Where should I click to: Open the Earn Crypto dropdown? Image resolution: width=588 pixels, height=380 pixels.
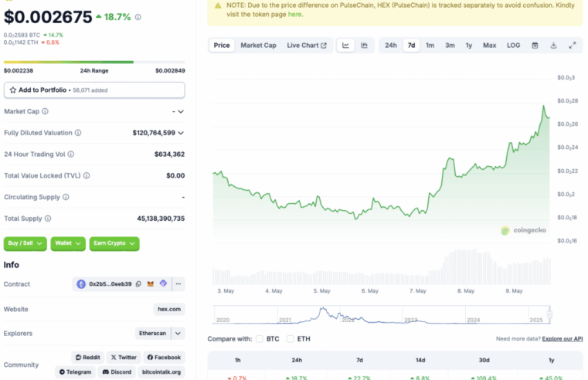coord(114,243)
